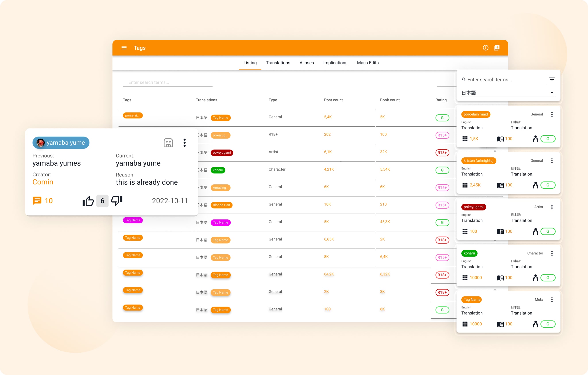
Task: Click the blue yamaba yume tag chip
Action: click(x=61, y=143)
